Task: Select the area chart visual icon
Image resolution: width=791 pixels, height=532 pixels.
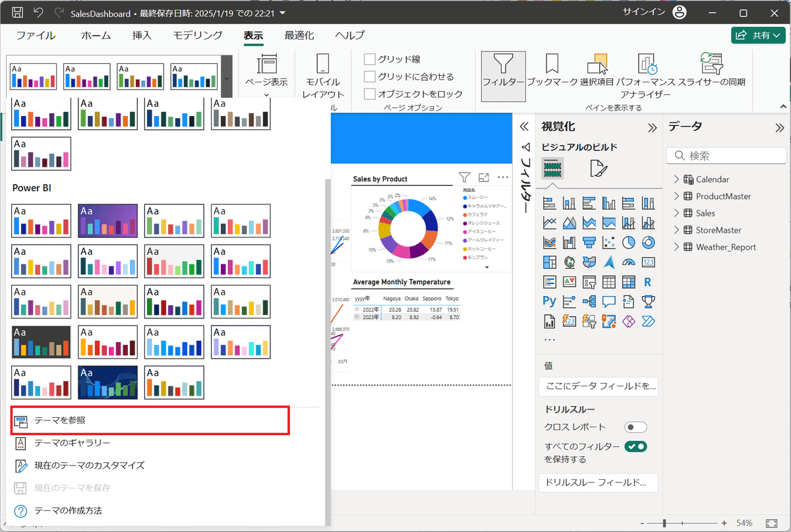Action: 569,223
